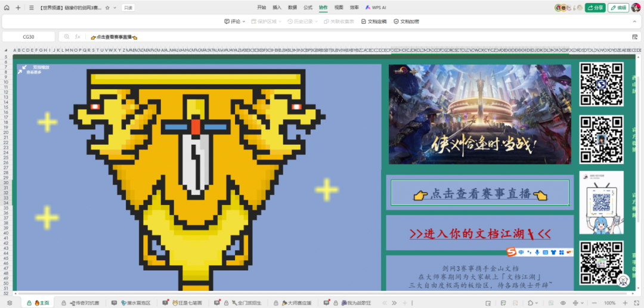
Task: Open WPS AI assistant
Action: tap(376, 7)
